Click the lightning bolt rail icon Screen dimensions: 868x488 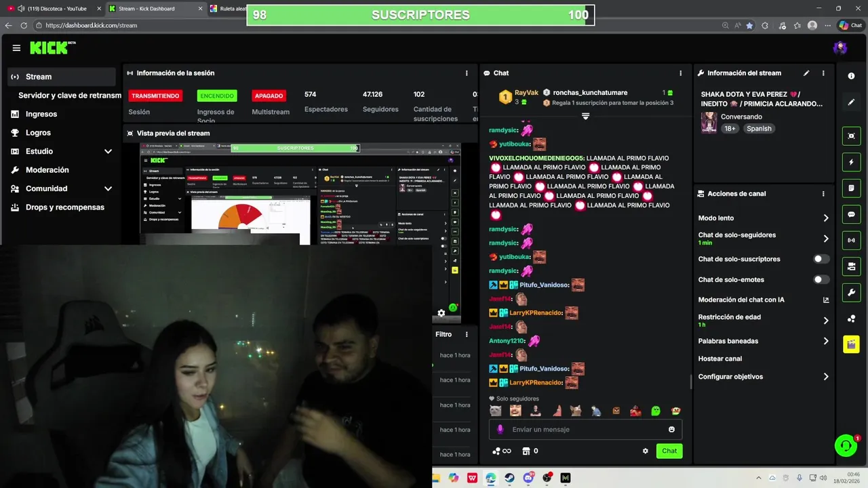pos(851,163)
